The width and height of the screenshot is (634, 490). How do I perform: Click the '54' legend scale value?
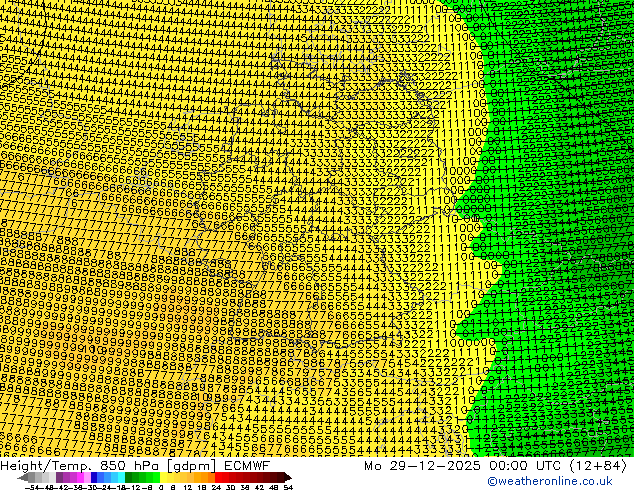[288, 488]
